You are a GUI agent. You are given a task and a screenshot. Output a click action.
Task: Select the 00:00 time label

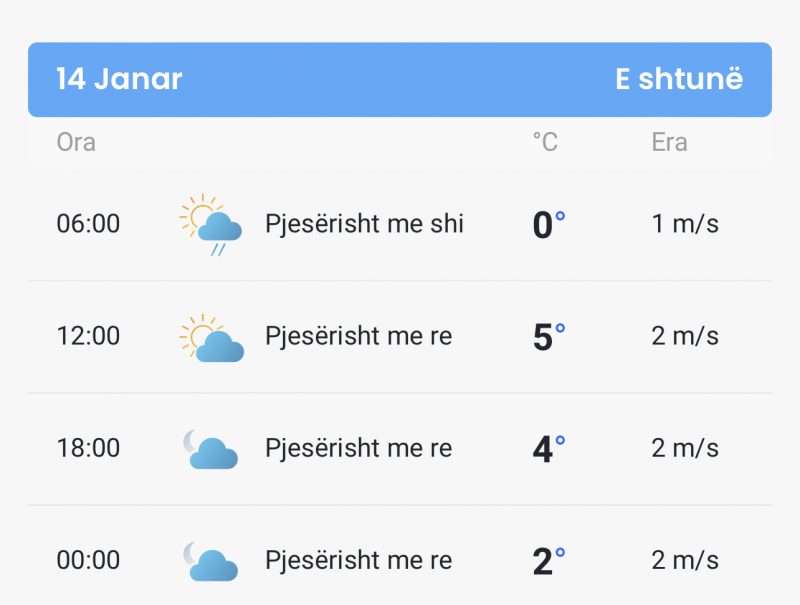click(x=88, y=561)
